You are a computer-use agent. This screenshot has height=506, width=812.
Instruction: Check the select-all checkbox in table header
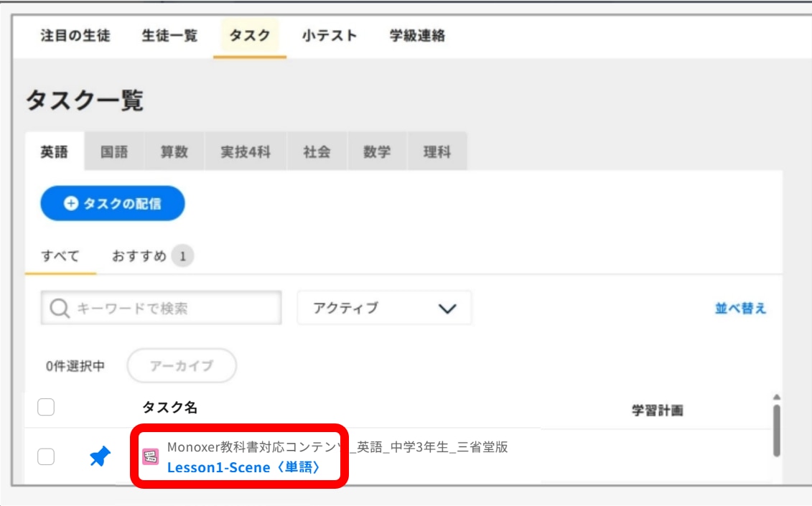[46, 407]
